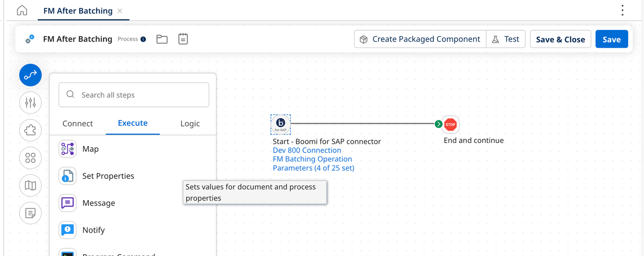Select the Notify step icon
Viewport: 644px width, 256px height.
coord(68,230)
